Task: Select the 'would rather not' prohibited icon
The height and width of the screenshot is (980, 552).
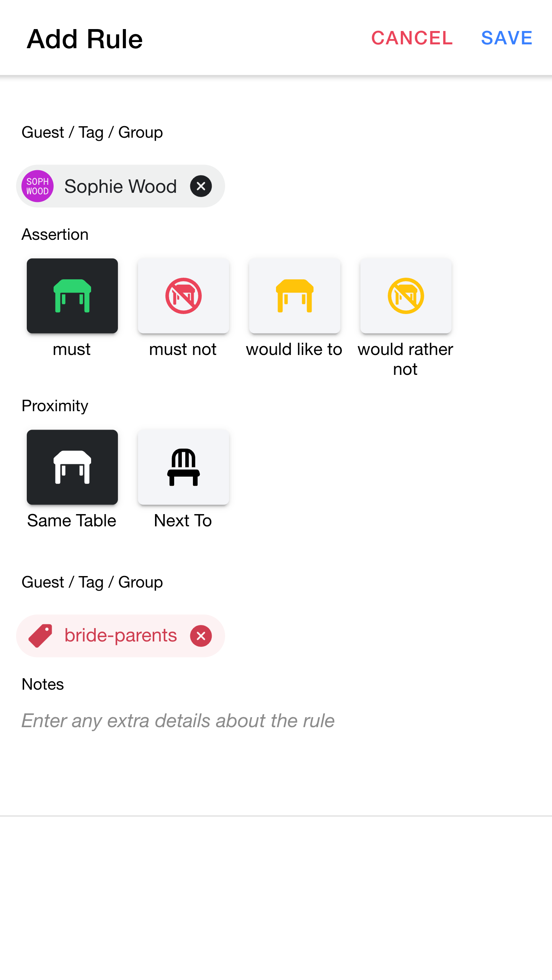Action: tap(406, 296)
